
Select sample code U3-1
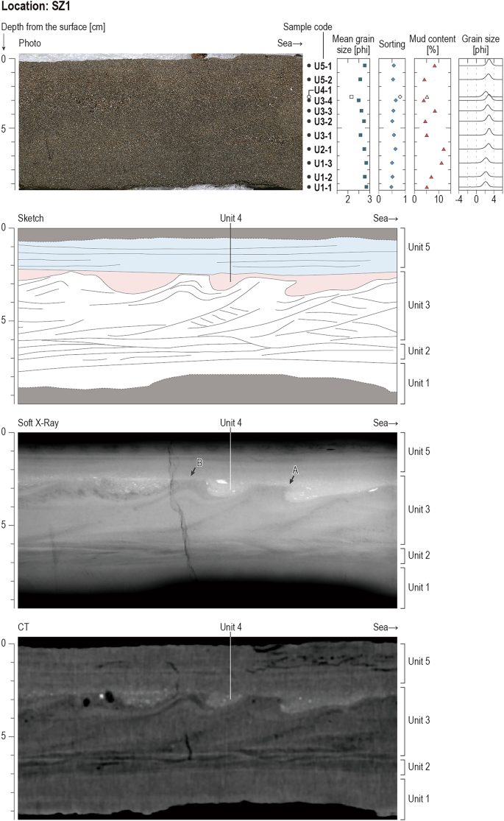(x=322, y=135)
